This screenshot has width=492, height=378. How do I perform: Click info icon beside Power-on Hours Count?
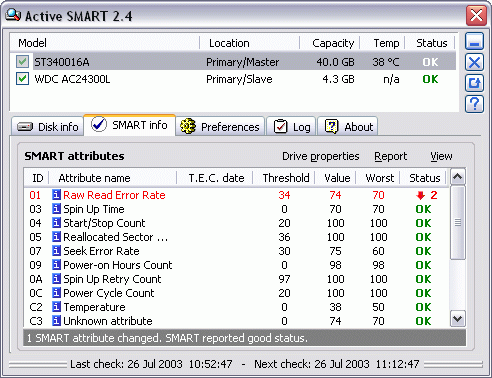click(56, 265)
